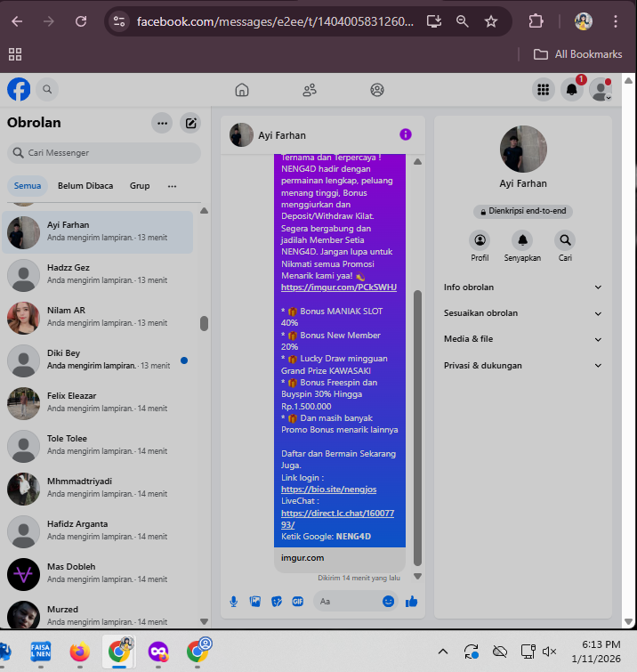Viewport: 637px width, 672px height.
Task: Select the Belum Dibaca tab
Action: tap(85, 185)
